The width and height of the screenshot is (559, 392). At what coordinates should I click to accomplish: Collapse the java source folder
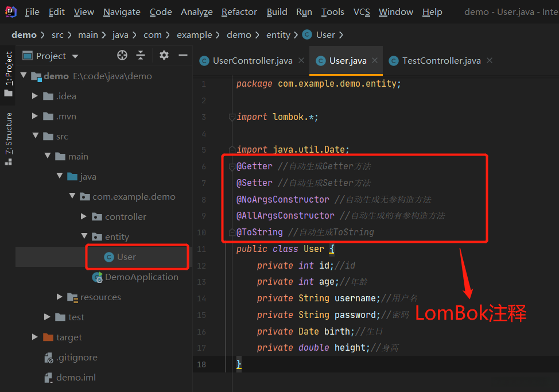click(60, 176)
